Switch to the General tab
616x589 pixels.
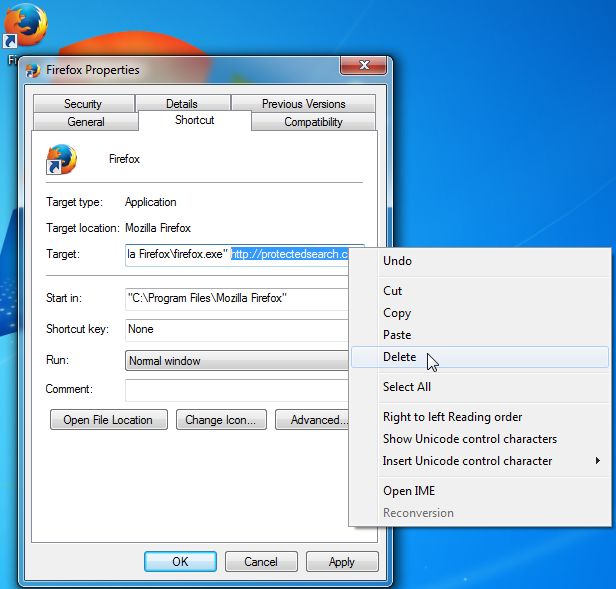pos(86,122)
